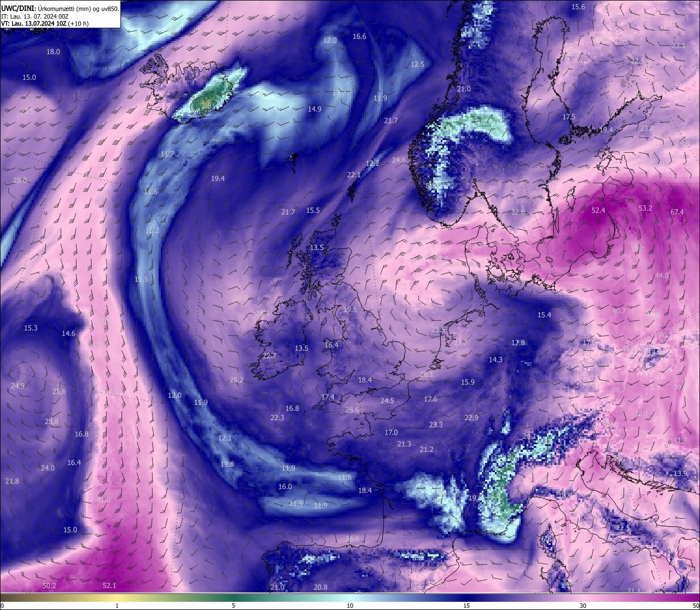Screen dimensions: 700x610
Task: Click the 52.1 value at the bottom
Action: pos(109,585)
